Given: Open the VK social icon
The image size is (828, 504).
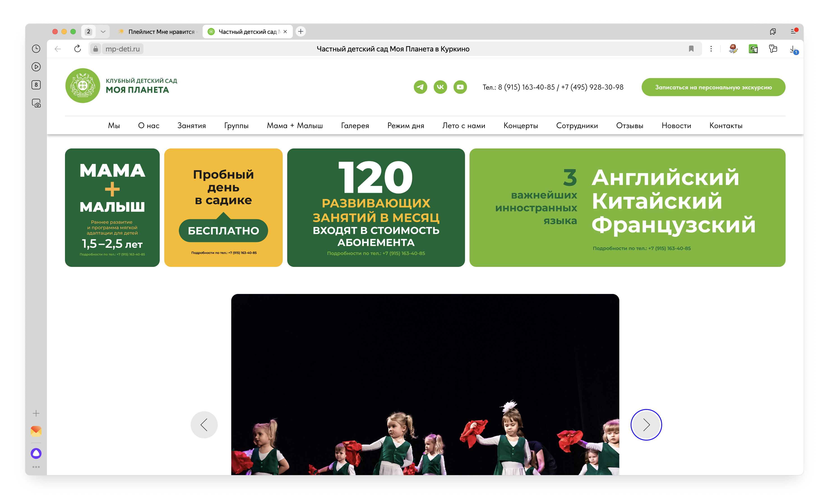Looking at the screenshot, I should click(440, 87).
